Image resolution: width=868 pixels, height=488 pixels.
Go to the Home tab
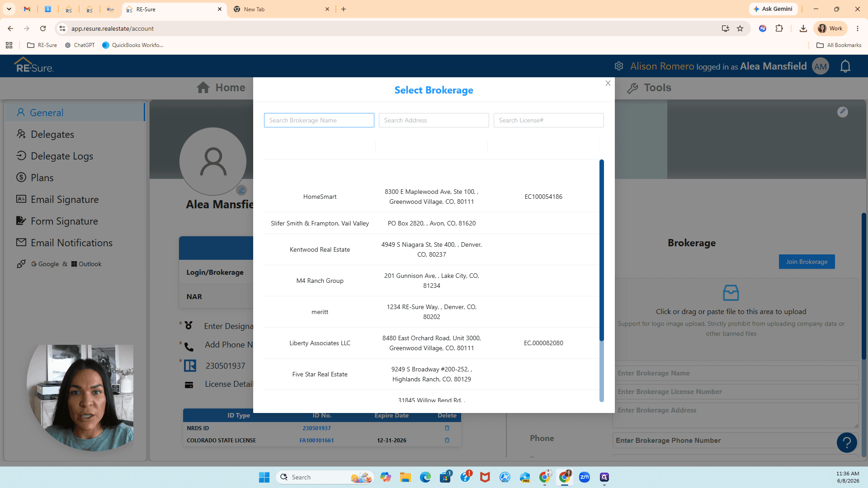(221, 88)
